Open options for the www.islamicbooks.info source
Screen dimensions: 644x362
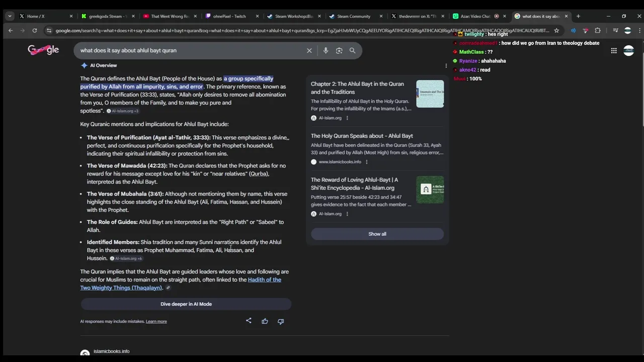366,162
